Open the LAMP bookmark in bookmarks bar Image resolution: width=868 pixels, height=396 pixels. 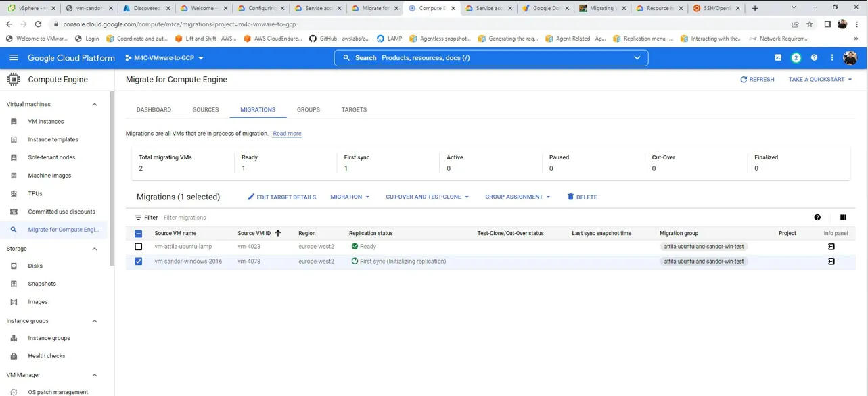click(389, 39)
